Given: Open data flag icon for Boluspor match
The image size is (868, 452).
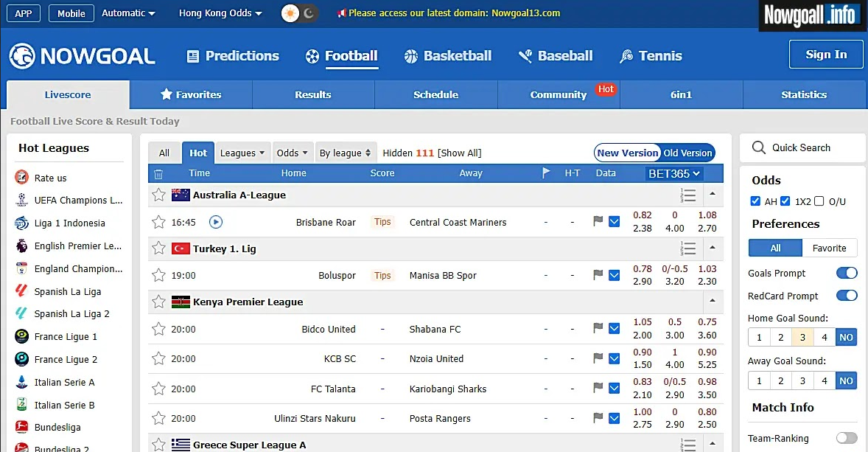Looking at the screenshot, I should click(x=598, y=275).
